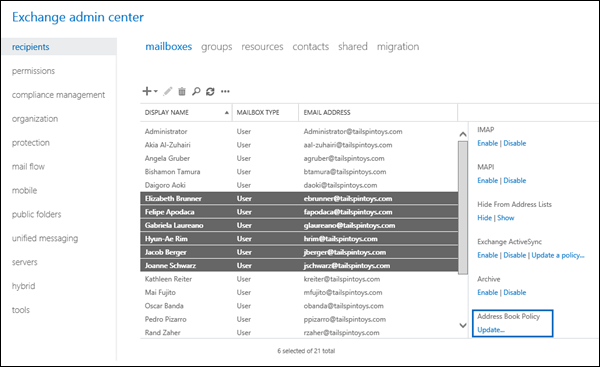Viewport: 600px width, 367px height.
Task: Open public folders section
Action: tap(36, 214)
